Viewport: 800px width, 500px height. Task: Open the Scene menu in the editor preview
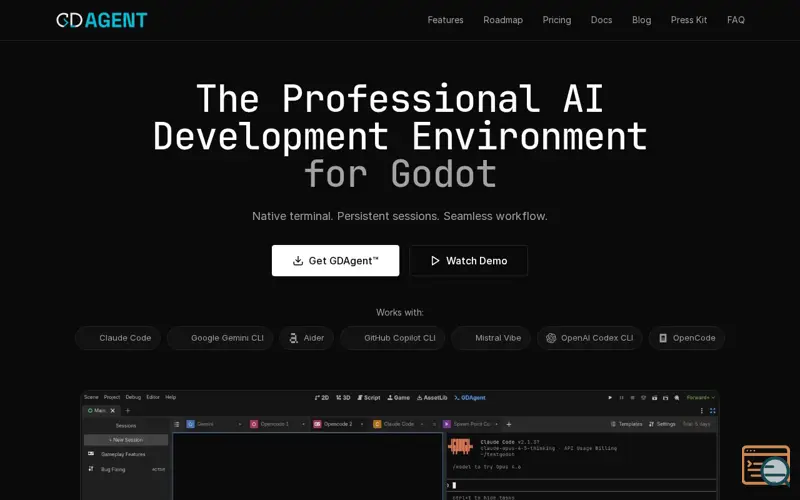[91, 397]
